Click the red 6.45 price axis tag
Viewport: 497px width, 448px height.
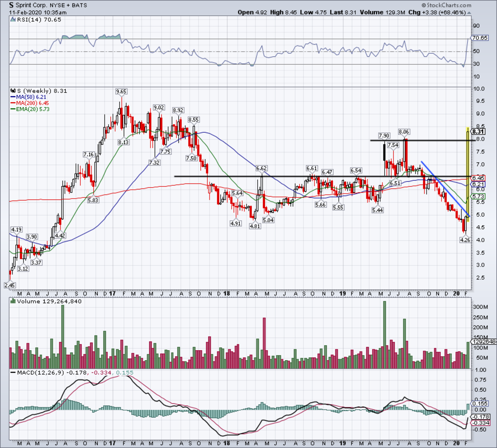pos(478,178)
